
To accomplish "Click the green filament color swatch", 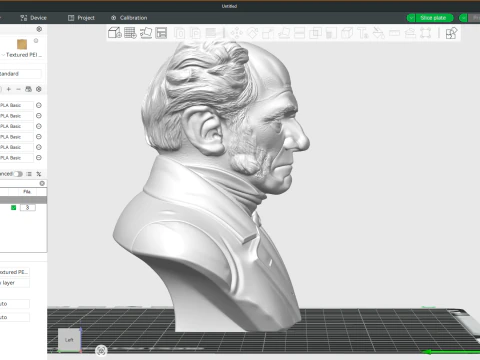I will (x=13, y=208).
